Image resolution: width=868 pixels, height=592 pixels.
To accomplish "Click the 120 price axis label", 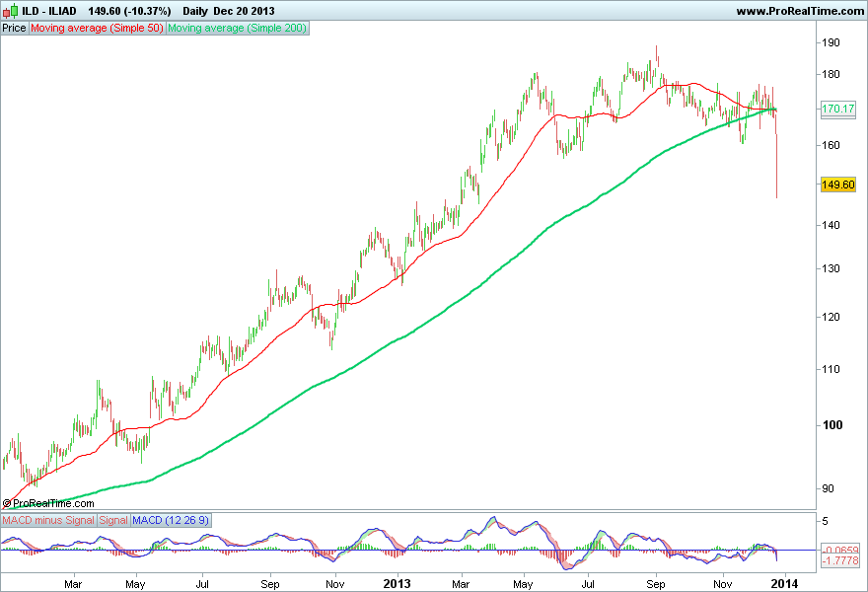I will coord(831,317).
